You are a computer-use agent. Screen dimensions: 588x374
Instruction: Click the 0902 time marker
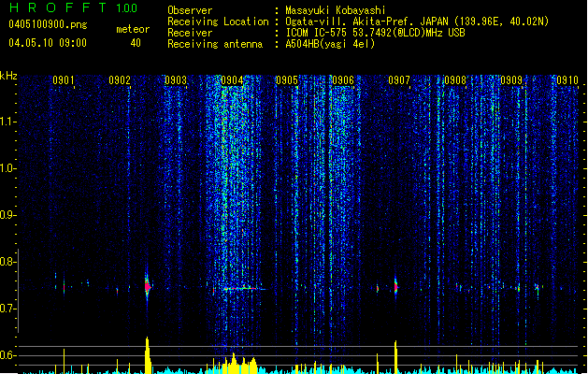pyautogui.click(x=120, y=79)
